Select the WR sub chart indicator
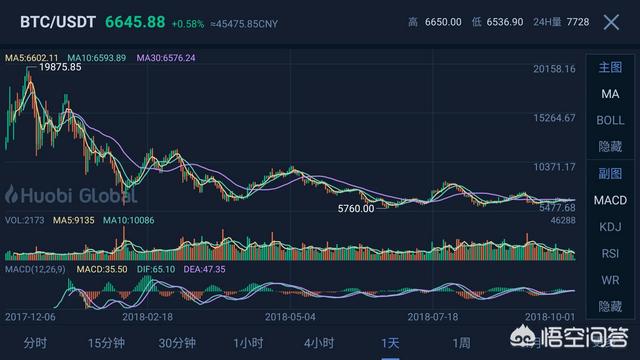 pyautogui.click(x=610, y=280)
